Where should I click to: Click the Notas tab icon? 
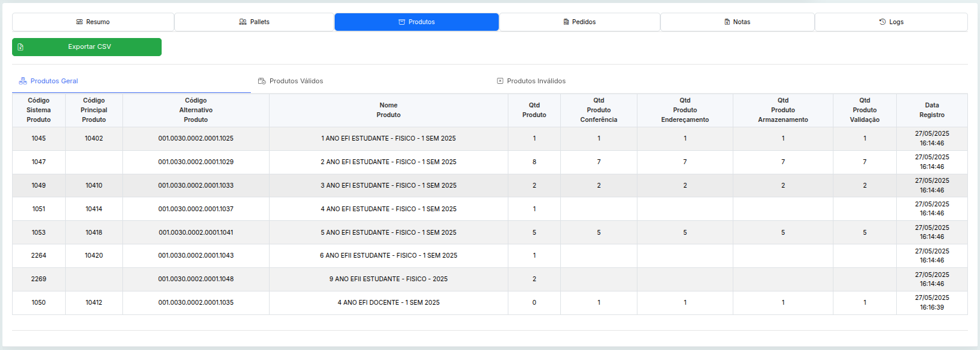tap(727, 22)
